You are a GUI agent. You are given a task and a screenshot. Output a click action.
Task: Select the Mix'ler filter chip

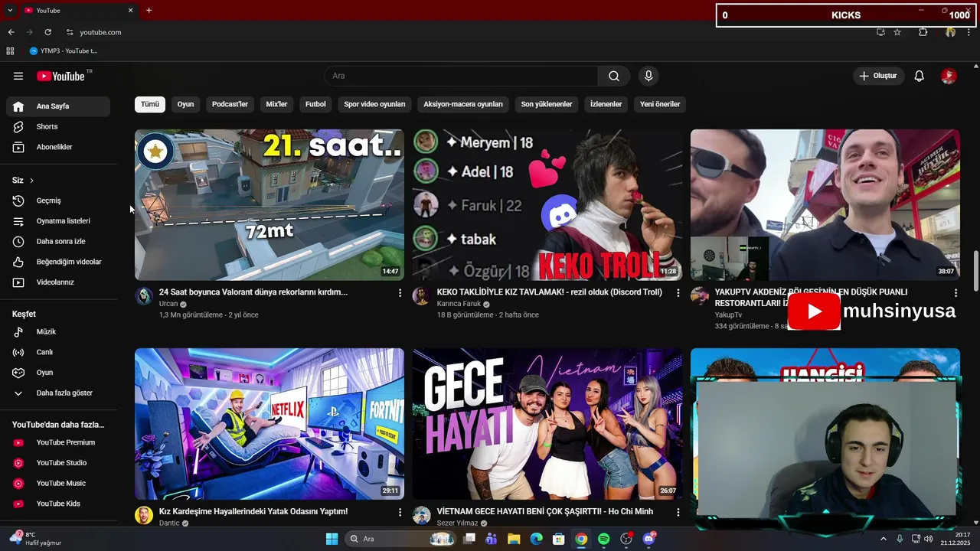(276, 104)
